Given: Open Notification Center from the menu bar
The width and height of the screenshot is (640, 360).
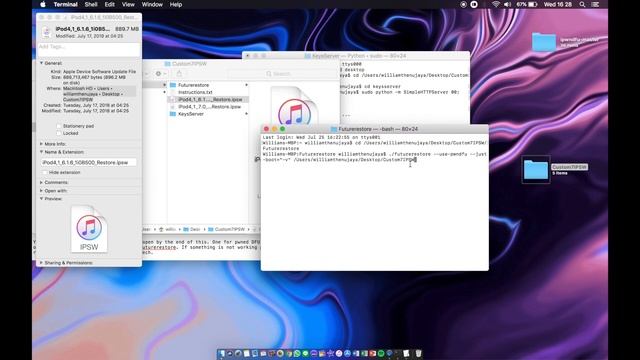Looking at the screenshot, I should click(x=596, y=4).
